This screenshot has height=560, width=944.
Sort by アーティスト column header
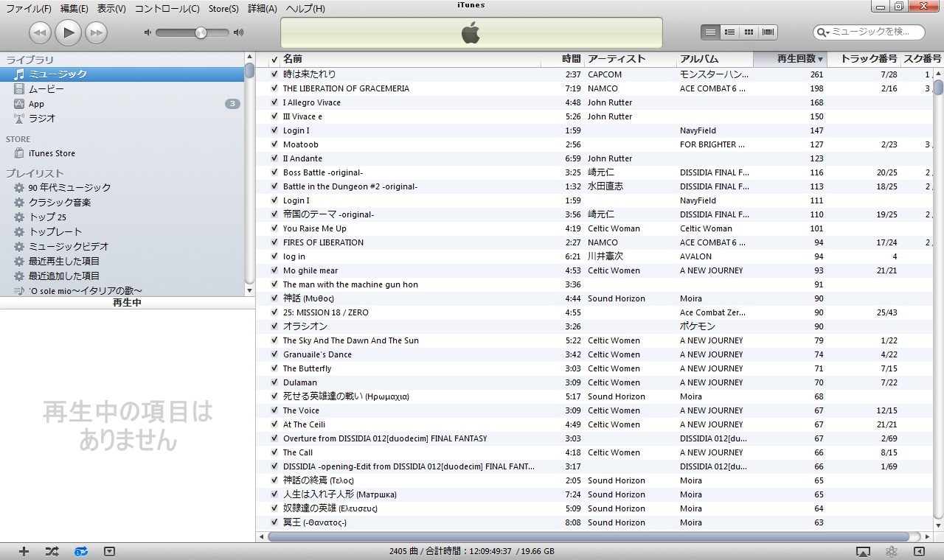tap(631, 59)
